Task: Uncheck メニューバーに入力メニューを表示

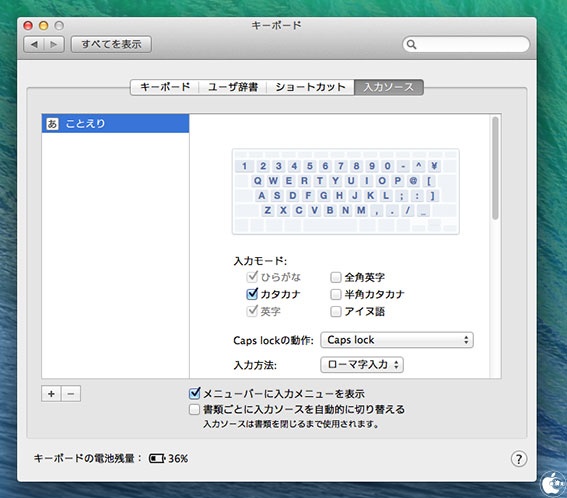Action: click(195, 393)
